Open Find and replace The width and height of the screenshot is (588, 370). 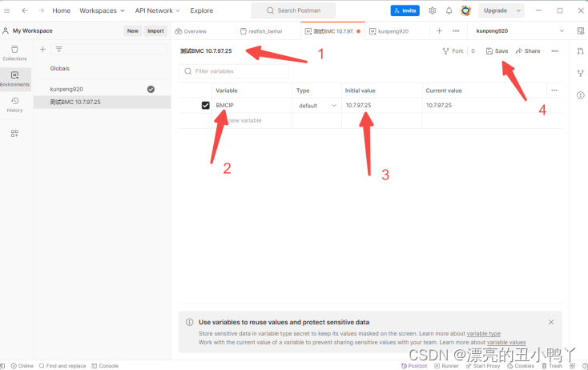62,366
